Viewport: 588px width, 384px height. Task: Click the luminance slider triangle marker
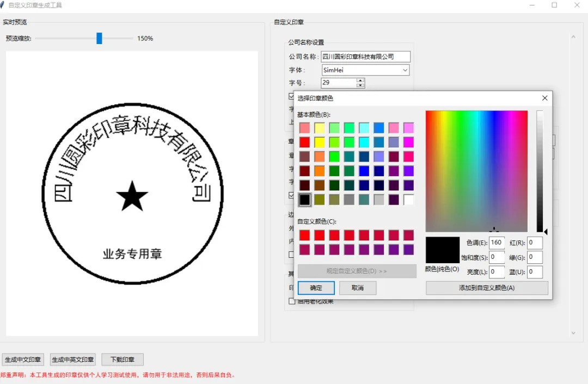(546, 232)
